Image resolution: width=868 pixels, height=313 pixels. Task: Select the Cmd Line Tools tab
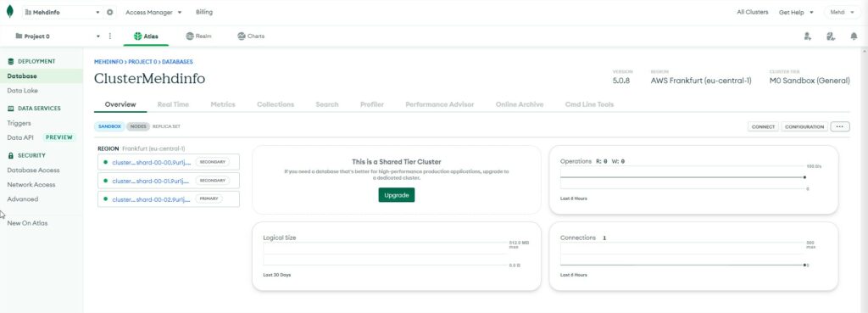point(589,104)
